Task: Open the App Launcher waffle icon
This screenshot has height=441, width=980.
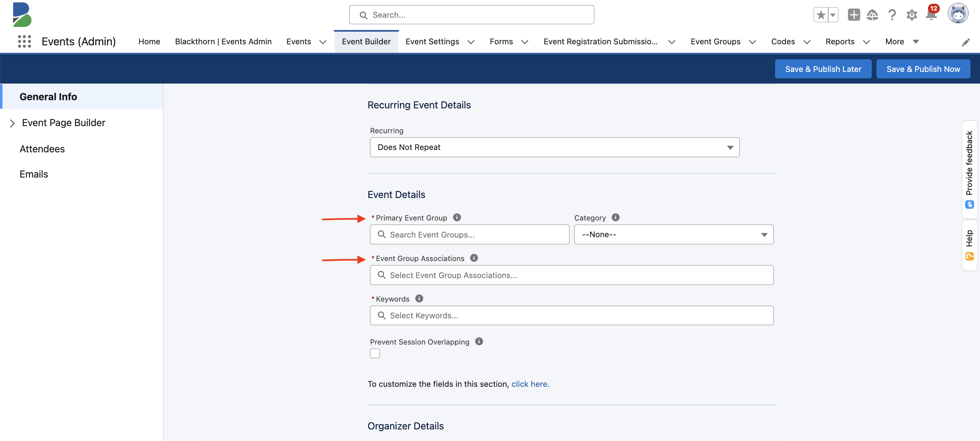Action: pyautogui.click(x=25, y=41)
